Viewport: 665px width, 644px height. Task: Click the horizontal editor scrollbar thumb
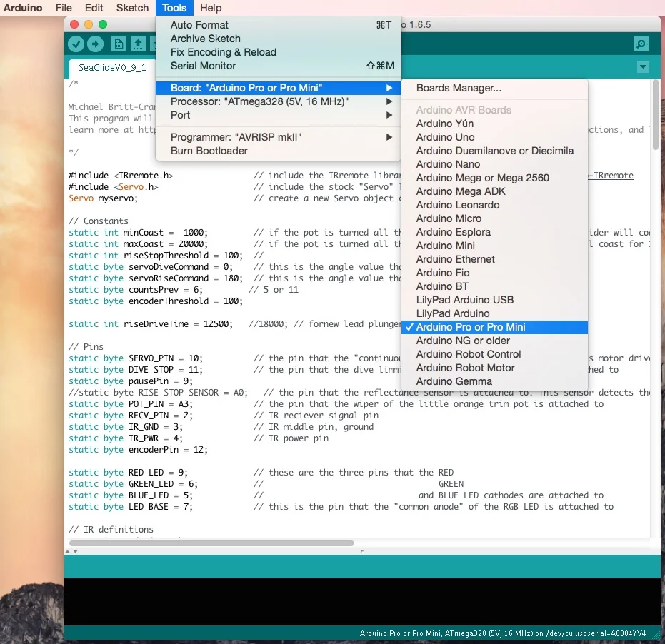pyautogui.click(x=211, y=543)
